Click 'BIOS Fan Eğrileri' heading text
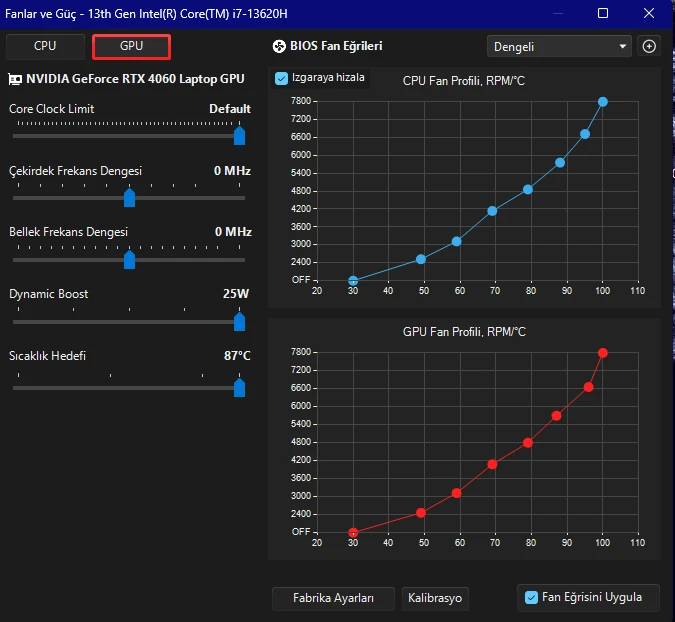This screenshot has height=622, width=675. 336,46
